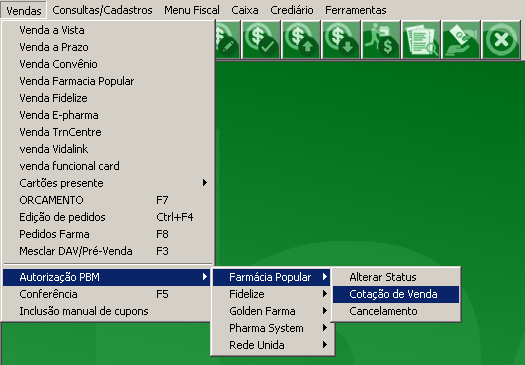The height and width of the screenshot is (365, 525).
Task: Click the running delivery person icon
Action: tap(381, 40)
